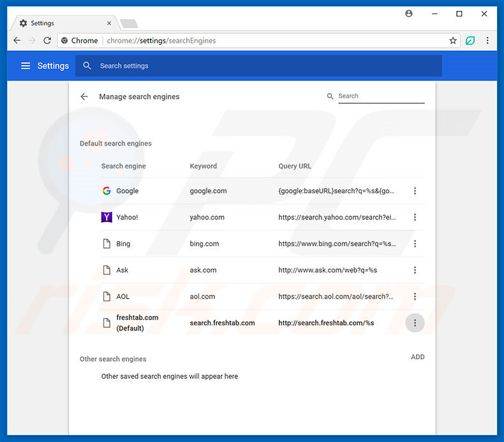Click the freshtab.com (Default) engine name

point(137,323)
